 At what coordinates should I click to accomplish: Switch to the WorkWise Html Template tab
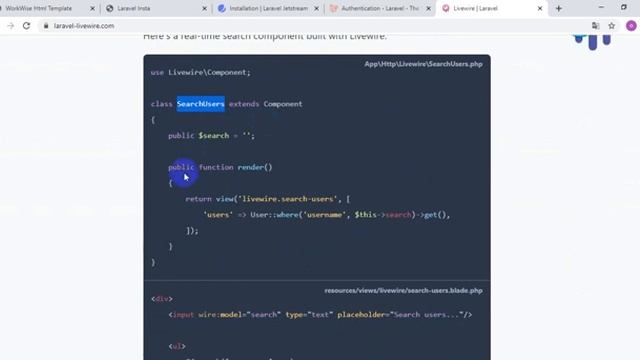(45, 8)
